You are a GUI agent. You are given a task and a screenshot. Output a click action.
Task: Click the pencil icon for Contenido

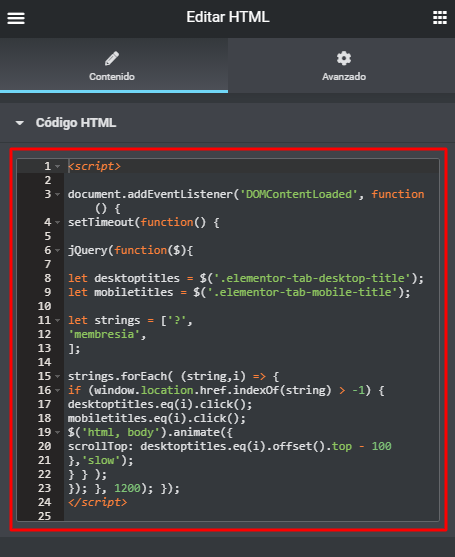(x=112, y=59)
